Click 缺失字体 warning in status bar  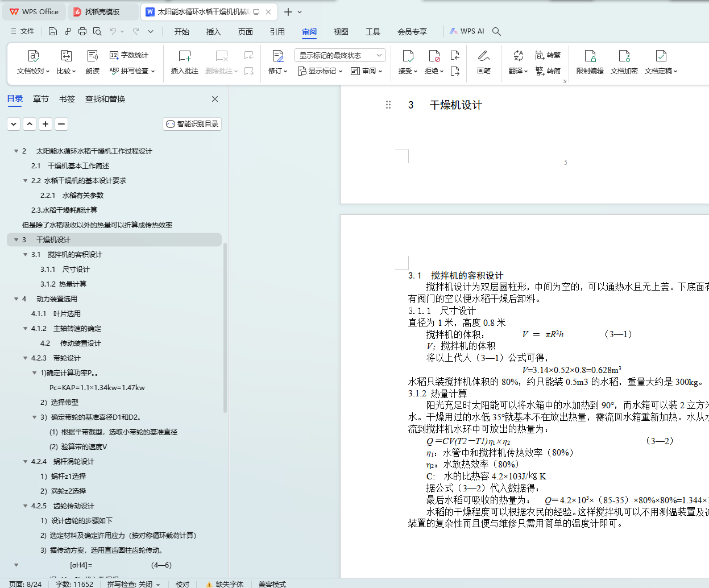click(225, 584)
